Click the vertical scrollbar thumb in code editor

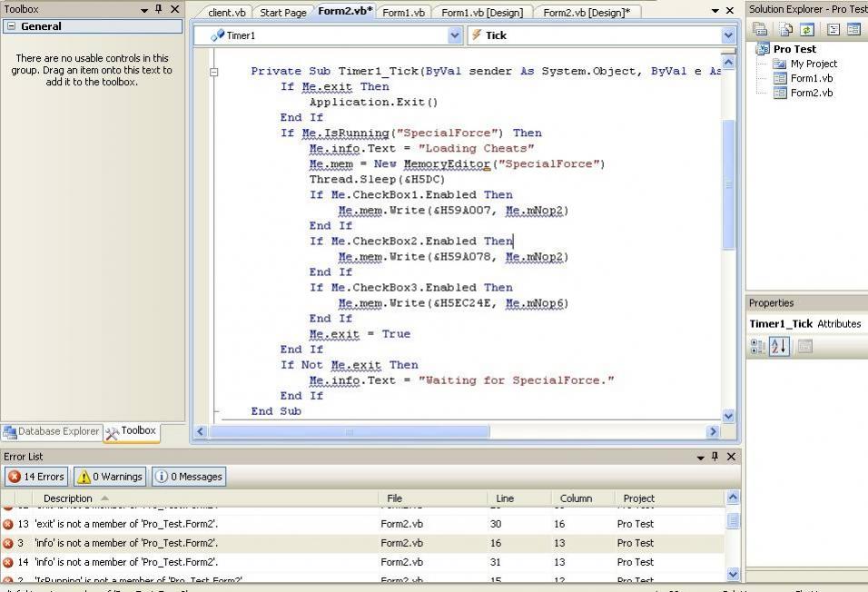(x=728, y=184)
